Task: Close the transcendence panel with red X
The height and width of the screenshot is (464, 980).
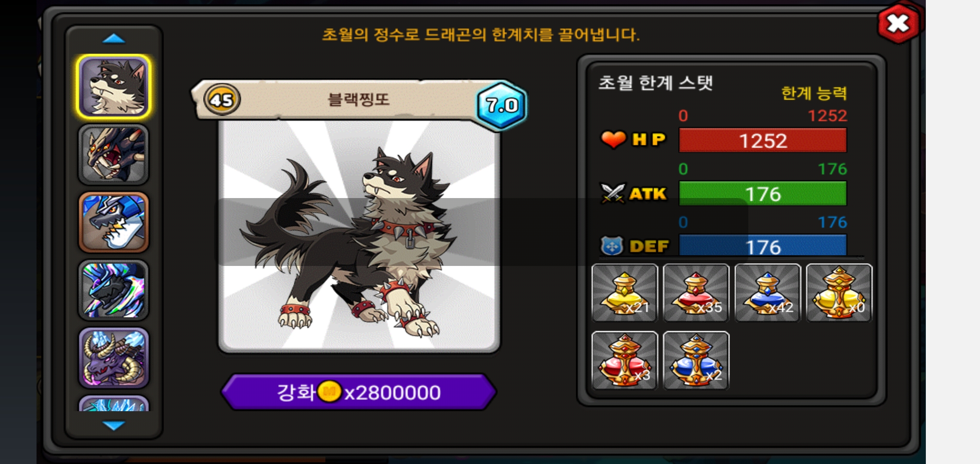Action: (898, 24)
